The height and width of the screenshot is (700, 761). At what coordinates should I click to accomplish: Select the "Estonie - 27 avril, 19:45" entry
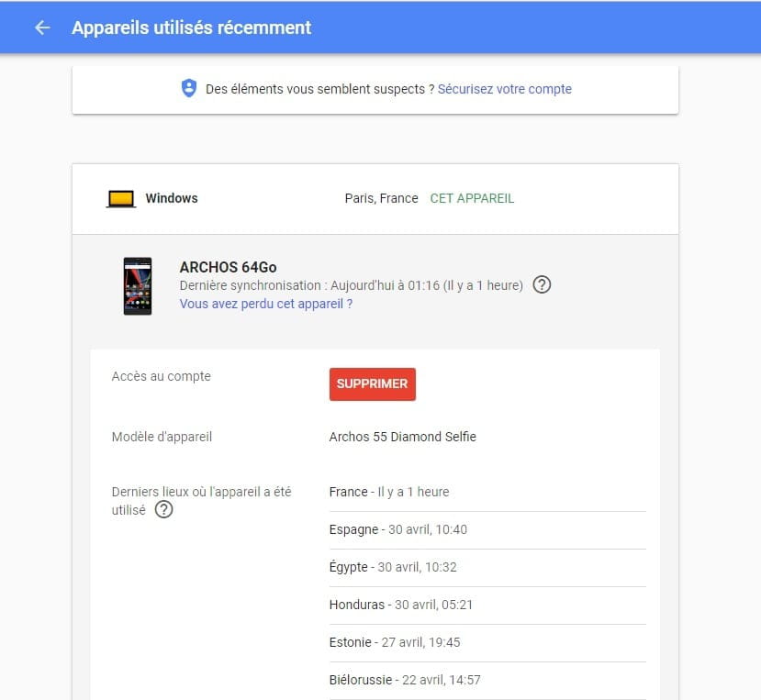[x=487, y=642]
